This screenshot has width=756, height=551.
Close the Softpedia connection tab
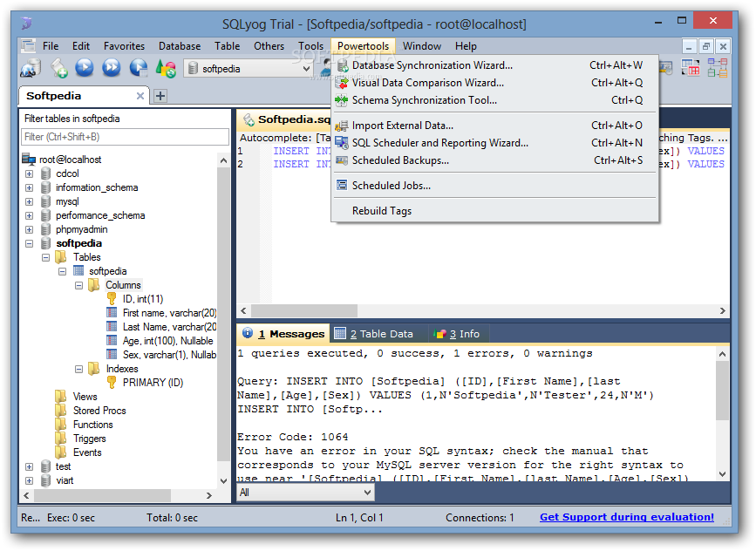pyautogui.click(x=140, y=96)
